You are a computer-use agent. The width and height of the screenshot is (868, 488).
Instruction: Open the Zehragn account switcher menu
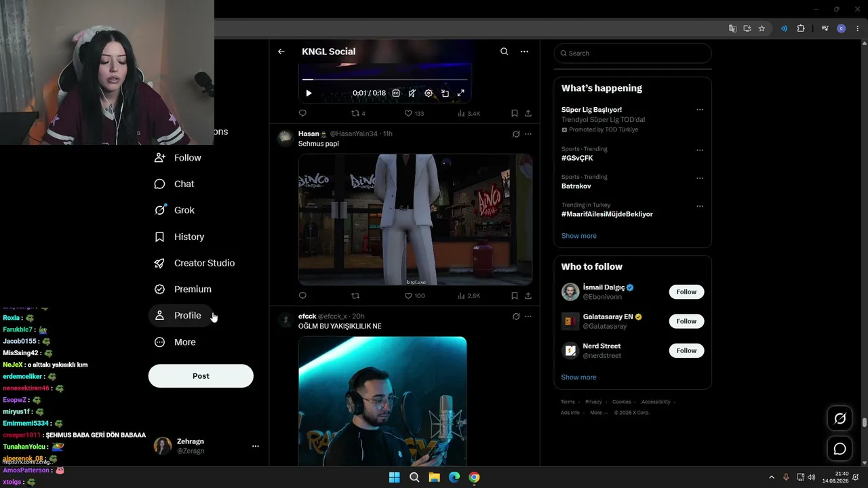point(208,446)
